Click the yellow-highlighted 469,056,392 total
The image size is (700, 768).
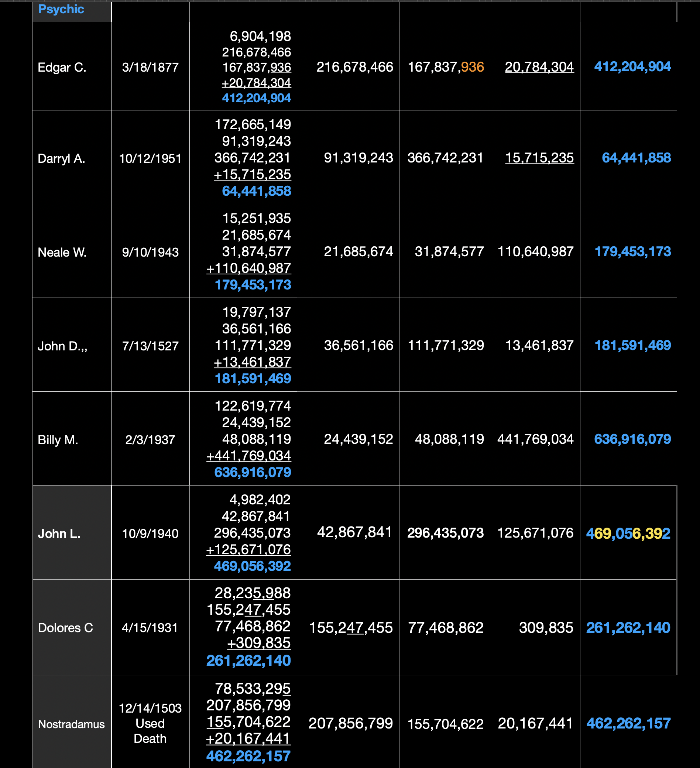click(x=628, y=533)
